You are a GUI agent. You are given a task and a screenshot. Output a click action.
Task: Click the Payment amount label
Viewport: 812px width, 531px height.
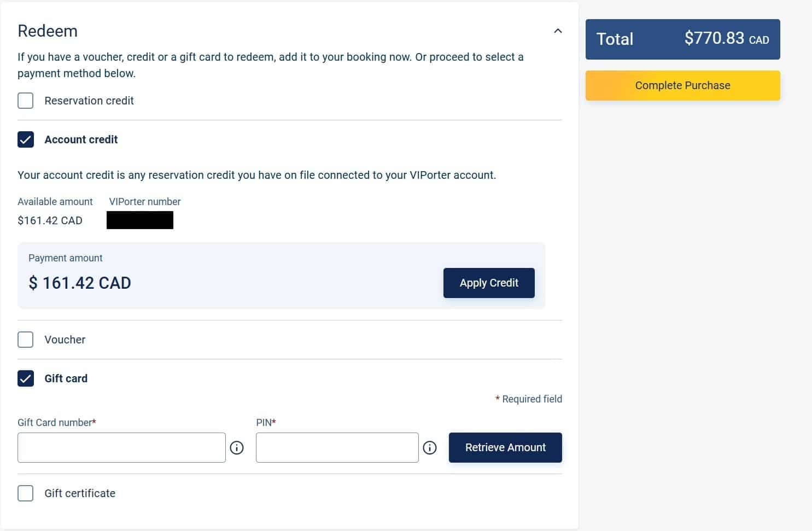pyautogui.click(x=65, y=258)
